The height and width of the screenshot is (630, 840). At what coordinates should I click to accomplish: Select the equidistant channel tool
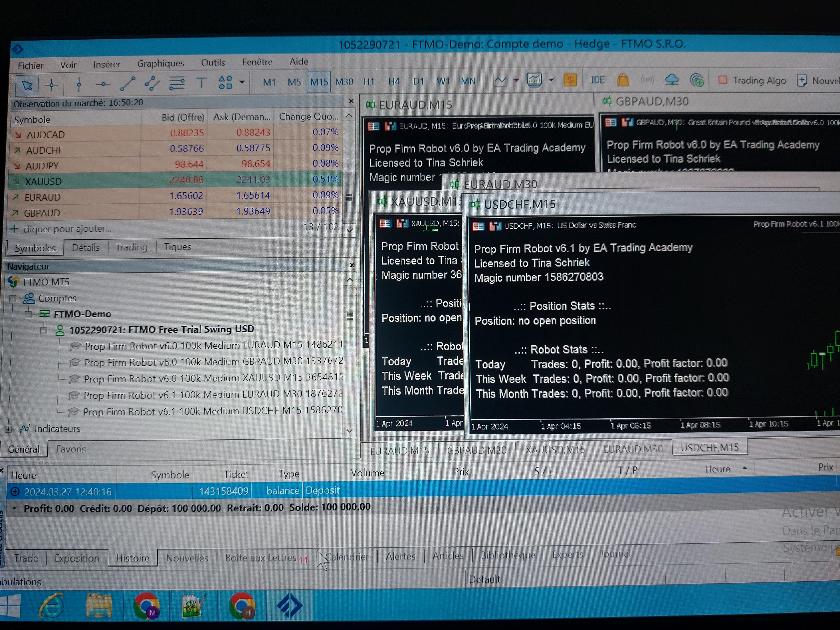[x=152, y=84]
